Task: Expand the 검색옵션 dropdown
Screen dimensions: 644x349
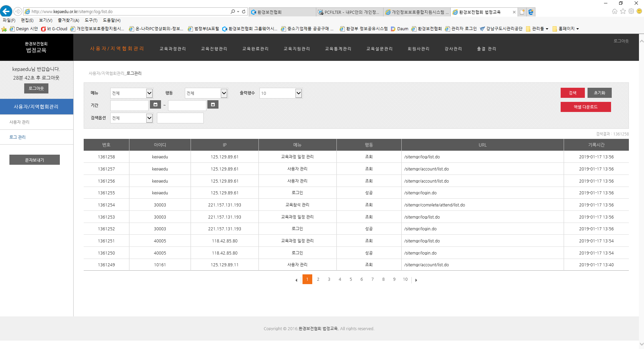Action: point(149,118)
